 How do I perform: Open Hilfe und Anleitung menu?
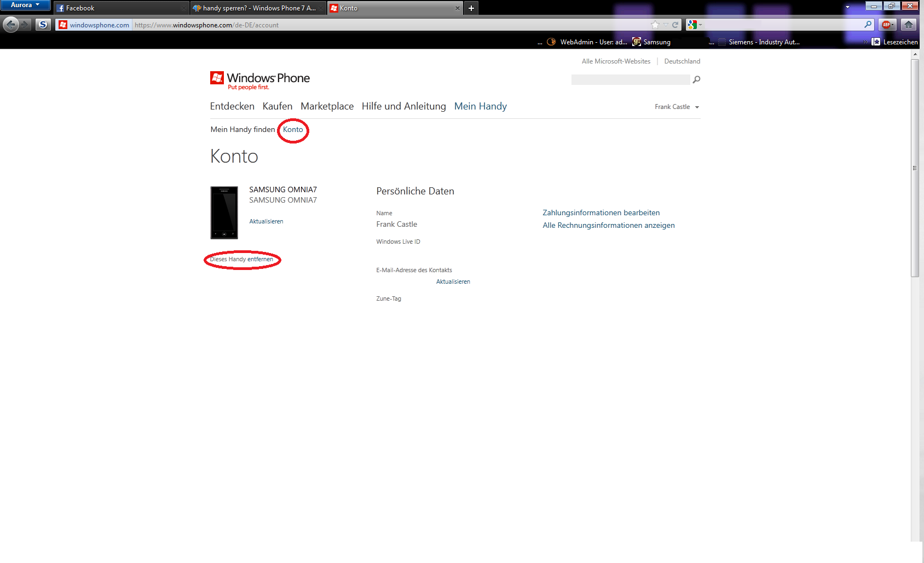[x=404, y=106]
